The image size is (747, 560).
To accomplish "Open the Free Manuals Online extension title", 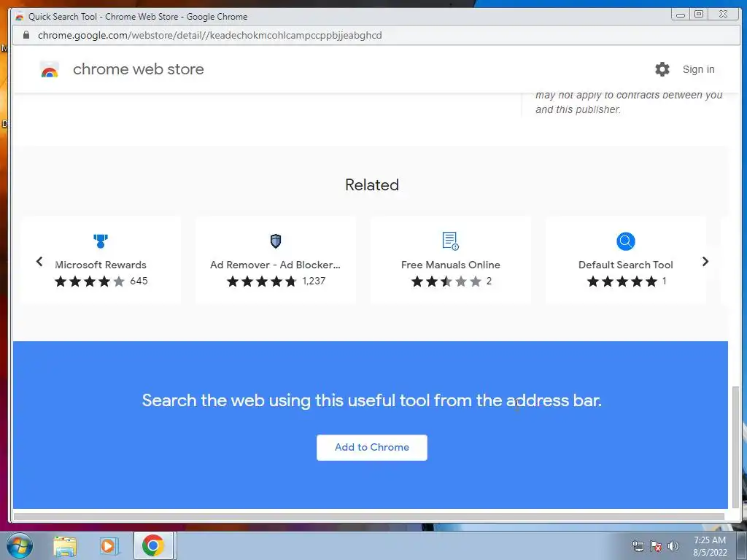I will 450,265.
